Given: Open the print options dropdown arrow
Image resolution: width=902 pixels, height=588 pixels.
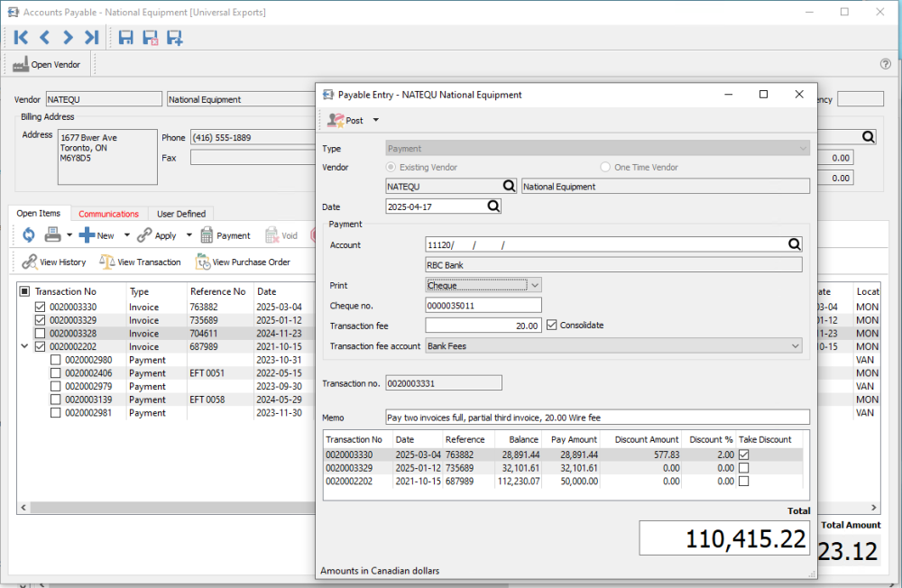Looking at the screenshot, I should pyautogui.click(x=69, y=234).
